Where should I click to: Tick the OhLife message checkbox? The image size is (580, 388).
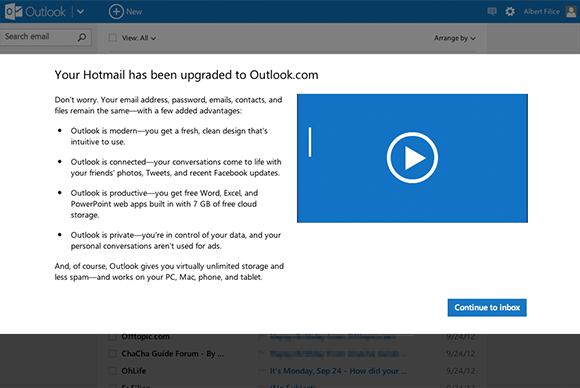[x=113, y=371]
